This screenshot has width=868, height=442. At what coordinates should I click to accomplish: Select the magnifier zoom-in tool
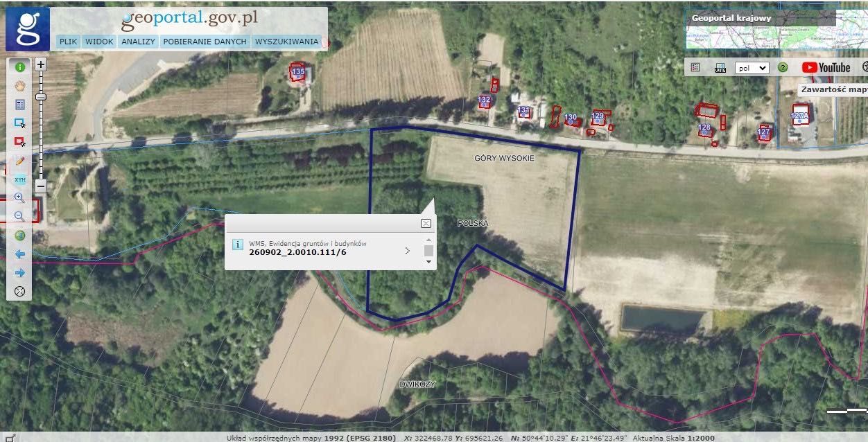(x=19, y=198)
